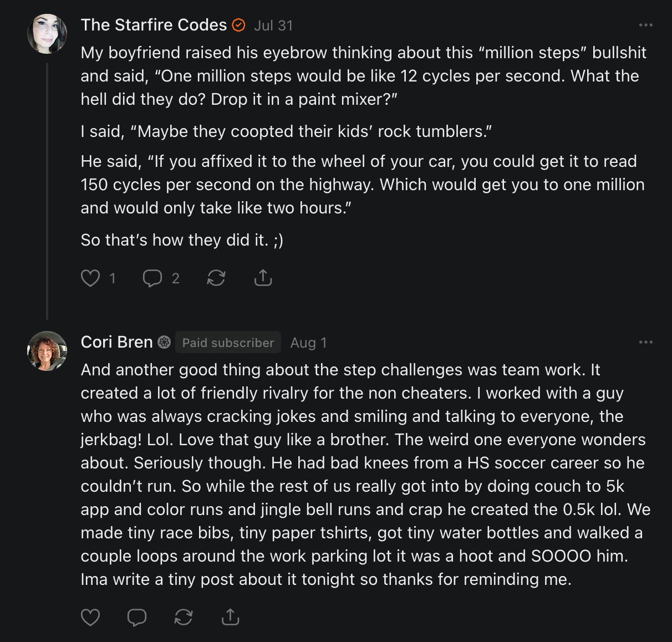Open the Aug 1 comment timestamp
This screenshot has height=642, width=672.
308,343
